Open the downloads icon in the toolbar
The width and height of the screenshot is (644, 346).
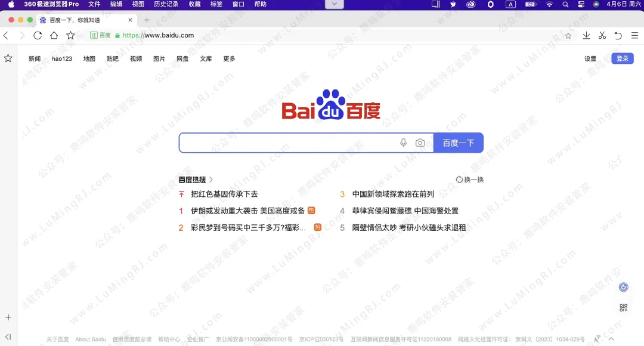click(586, 35)
